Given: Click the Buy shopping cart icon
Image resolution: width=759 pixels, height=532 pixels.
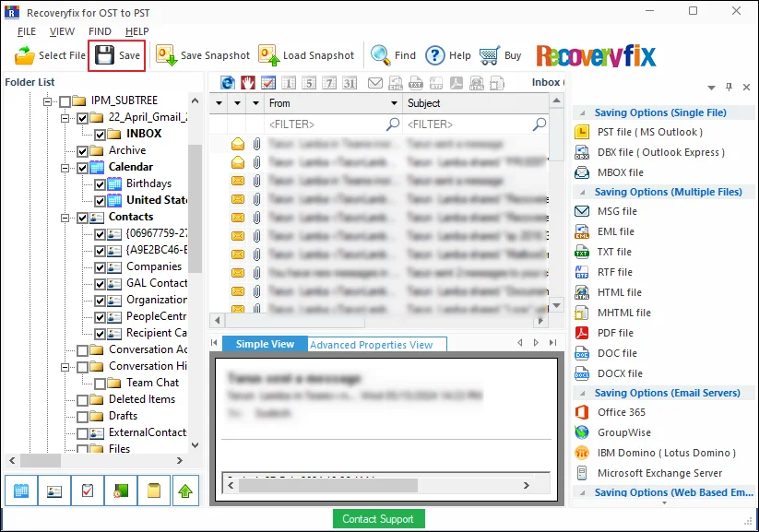Looking at the screenshot, I should coord(490,55).
